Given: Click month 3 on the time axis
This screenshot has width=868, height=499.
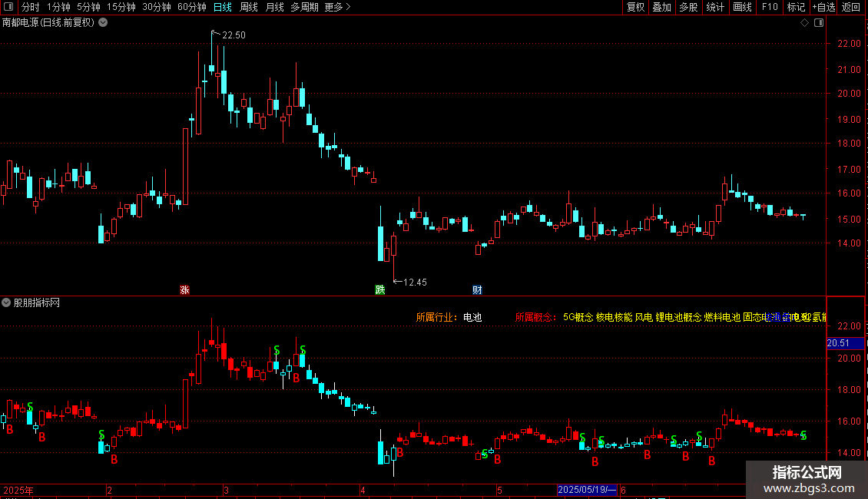Looking at the screenshot, I should 227,490.
